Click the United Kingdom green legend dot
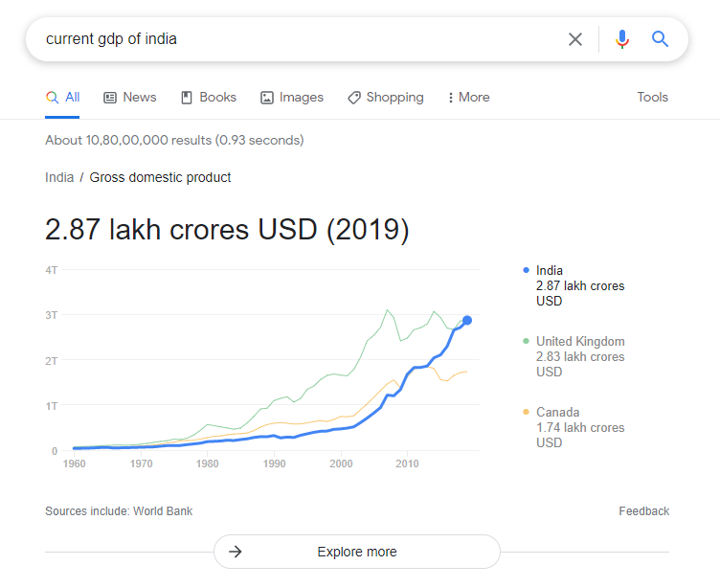 [526, 342]
